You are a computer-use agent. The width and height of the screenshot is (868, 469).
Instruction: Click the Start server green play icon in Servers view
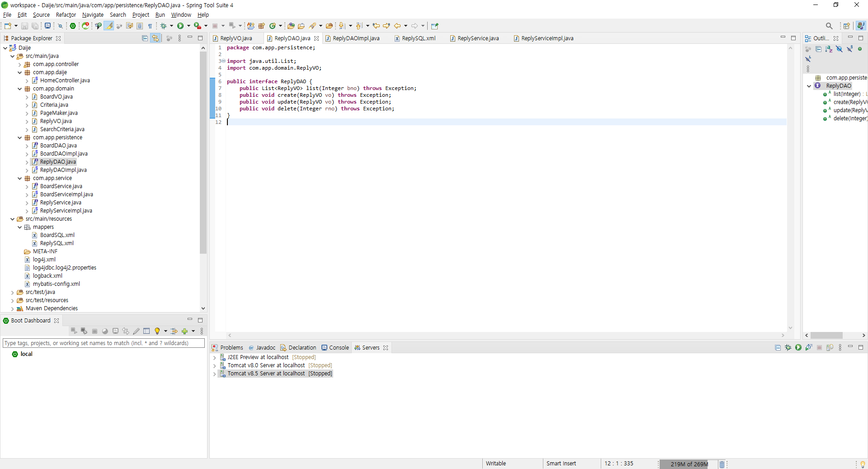(798, 347)
